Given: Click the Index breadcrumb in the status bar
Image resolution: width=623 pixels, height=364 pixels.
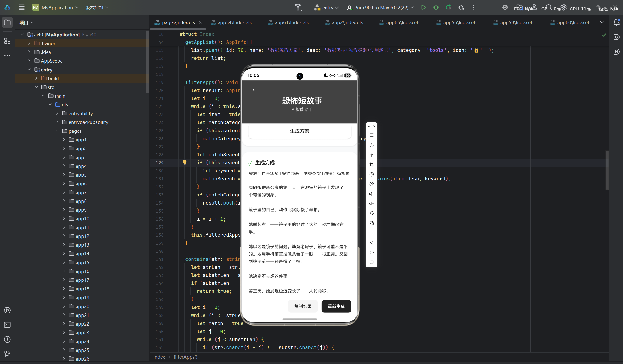Looking at the screenshot, I should pos(159,357).
